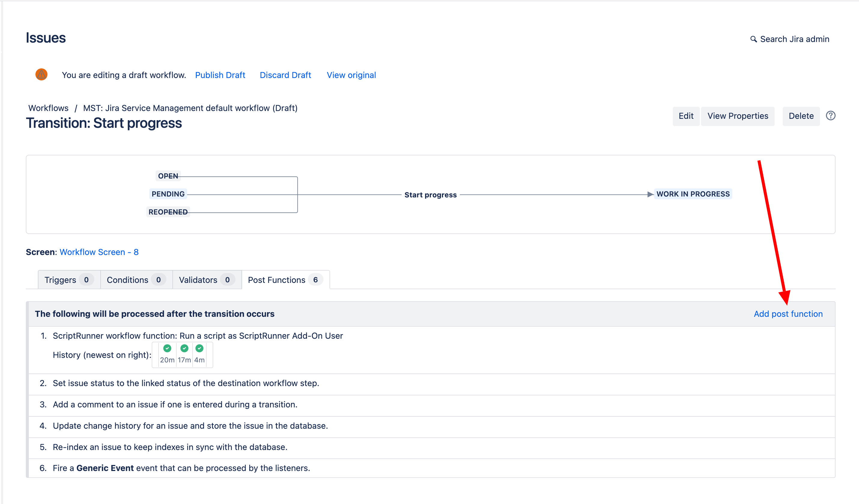Click the 20m success check icon
The image size is (859, 504).
[x=167, y=348]
